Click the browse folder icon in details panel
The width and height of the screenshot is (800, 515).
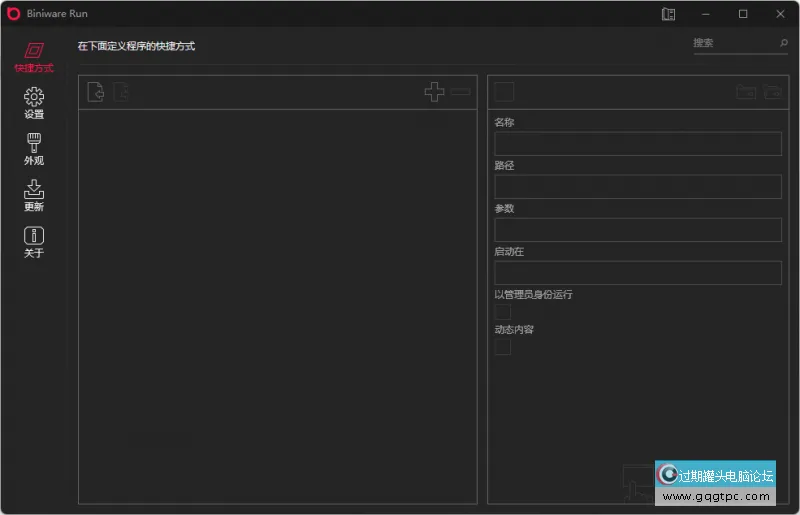click(772, 92)
